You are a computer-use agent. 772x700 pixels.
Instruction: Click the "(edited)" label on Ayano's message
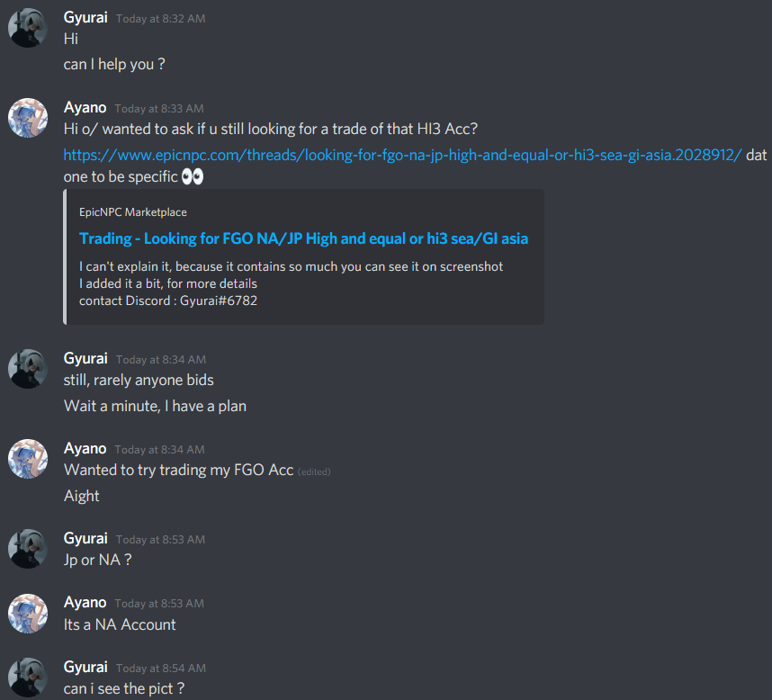[314, 471]
